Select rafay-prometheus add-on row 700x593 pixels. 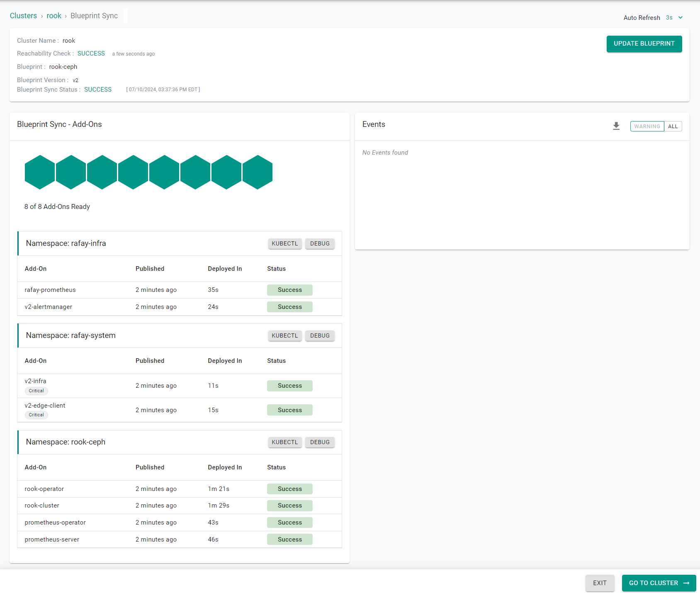tap(180, 290)
